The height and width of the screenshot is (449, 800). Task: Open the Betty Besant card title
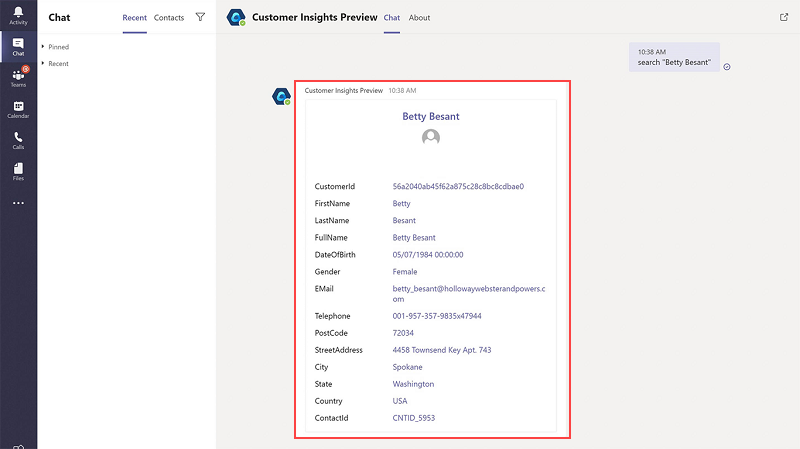[x=431, y=116]
